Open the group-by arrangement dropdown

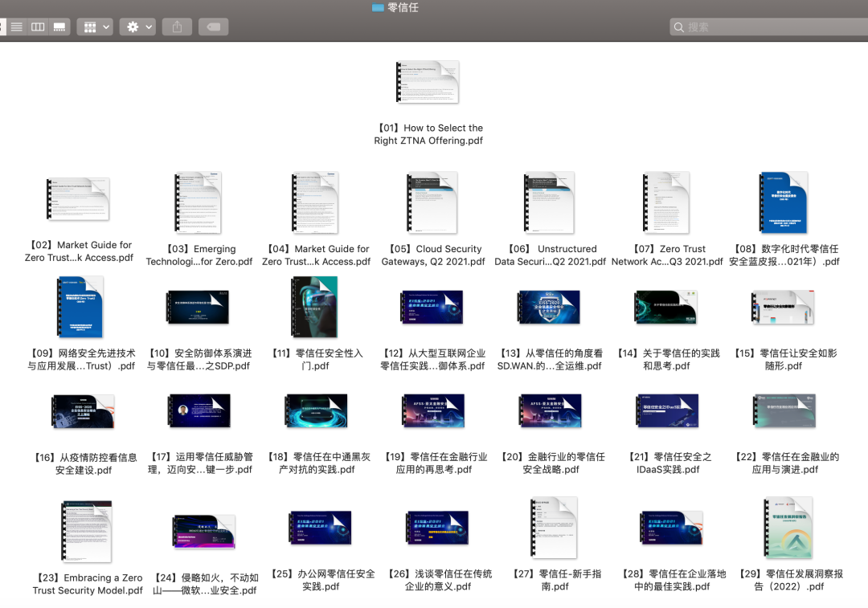(x=95, y=27)
